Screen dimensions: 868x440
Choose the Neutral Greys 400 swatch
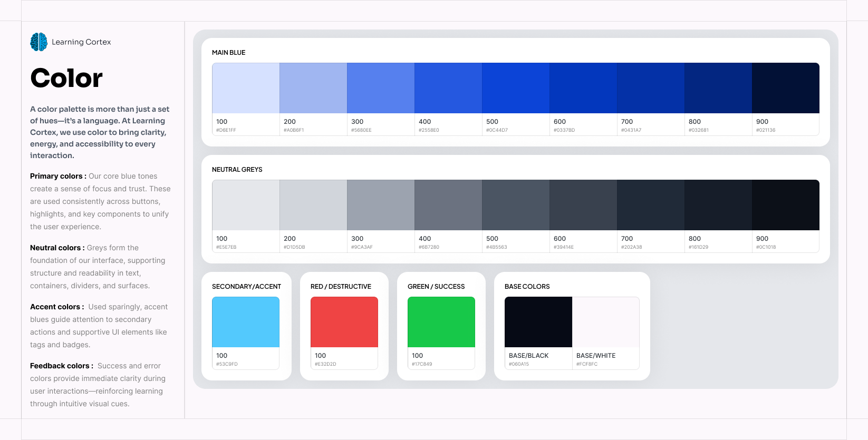click(448, 205)
